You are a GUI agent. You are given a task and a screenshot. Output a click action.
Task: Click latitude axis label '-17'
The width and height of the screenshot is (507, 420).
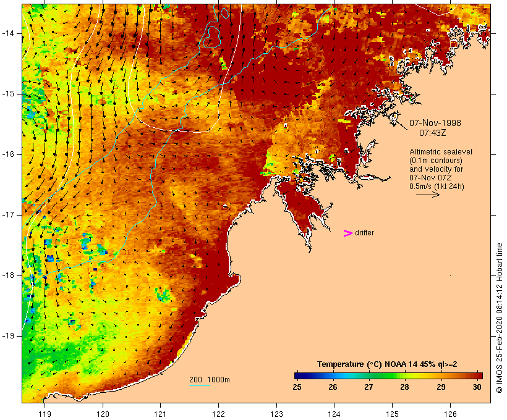8,215
